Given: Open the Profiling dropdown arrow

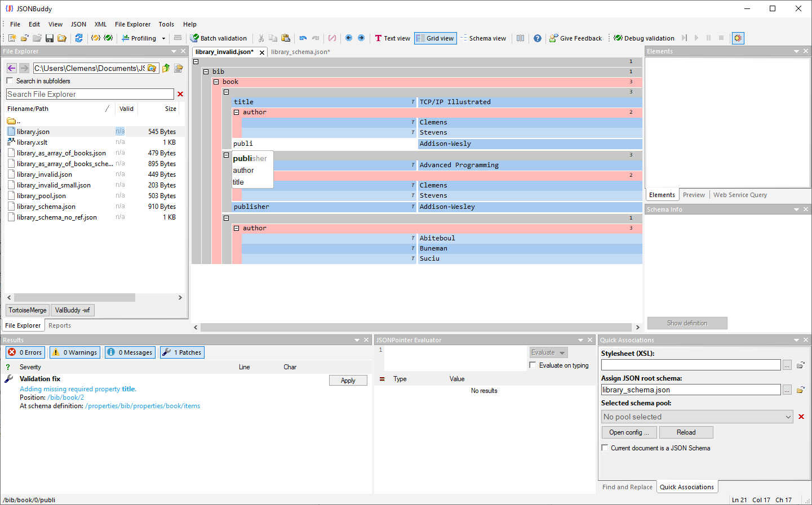Looking at the screenshot, I should pyautogui.click(x=164, y=39).
